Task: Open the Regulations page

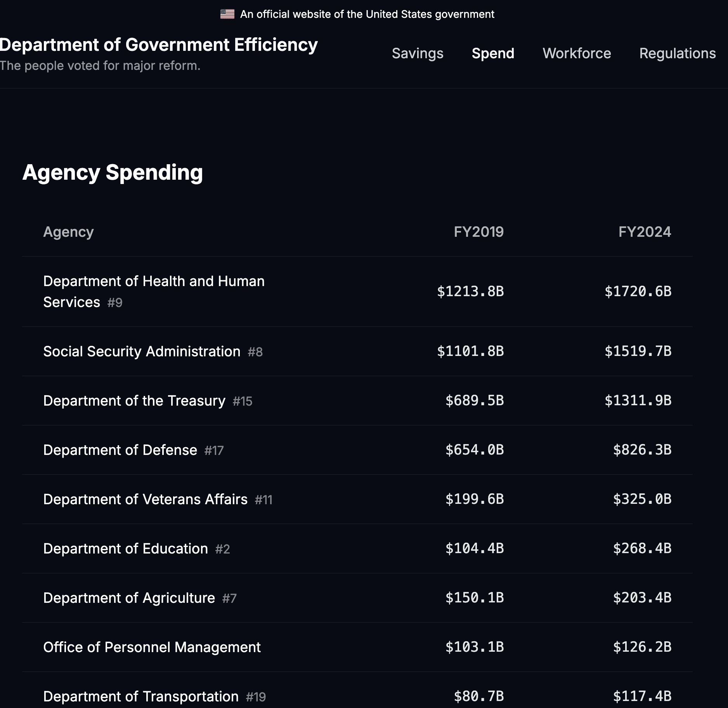Action: pyautogui.click(x=678, y=53)
